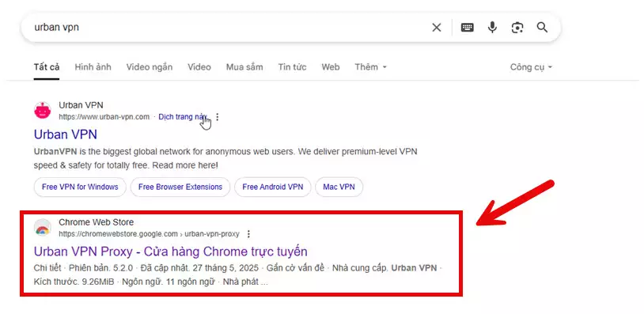
Task: Start voice search with the microphone icon
Action: (x=492, y=28)
